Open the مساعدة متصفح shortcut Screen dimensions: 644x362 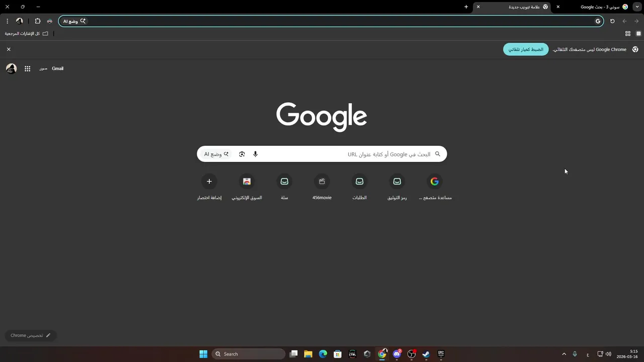point(435,188)
